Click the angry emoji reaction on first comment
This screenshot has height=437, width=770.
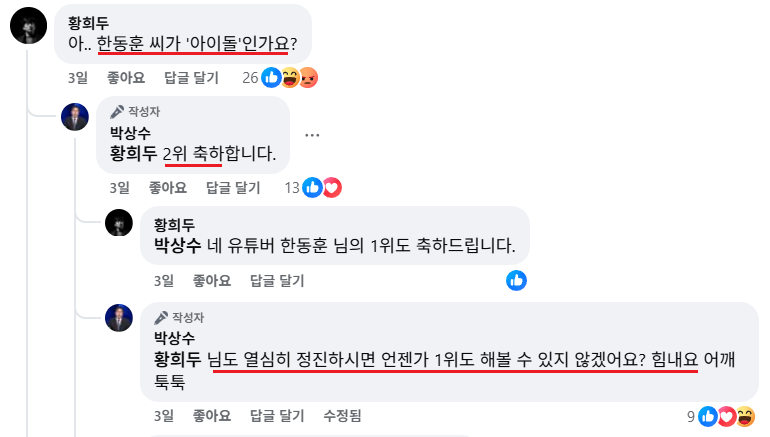pos(308,78)
